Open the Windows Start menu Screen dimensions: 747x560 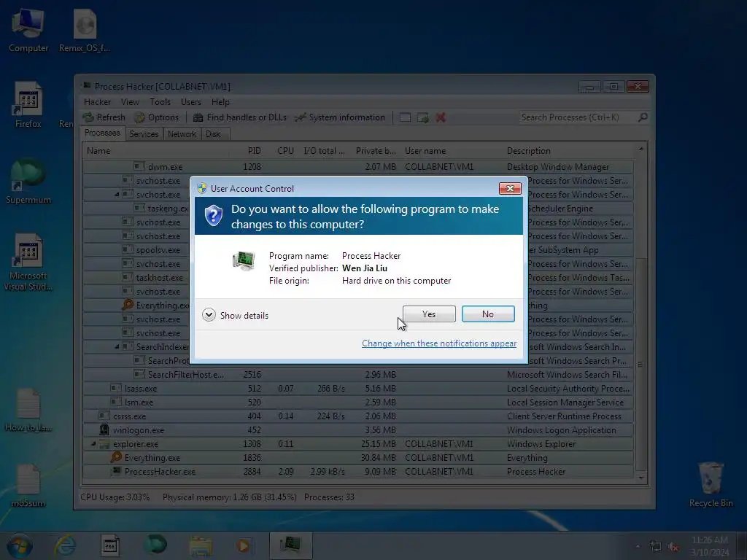[19, 545]
